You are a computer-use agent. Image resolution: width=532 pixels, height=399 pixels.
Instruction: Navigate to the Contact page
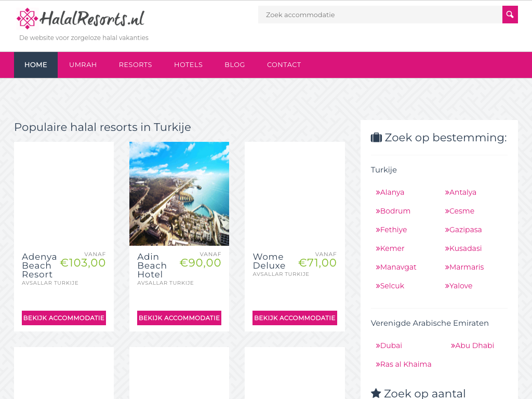284,65
